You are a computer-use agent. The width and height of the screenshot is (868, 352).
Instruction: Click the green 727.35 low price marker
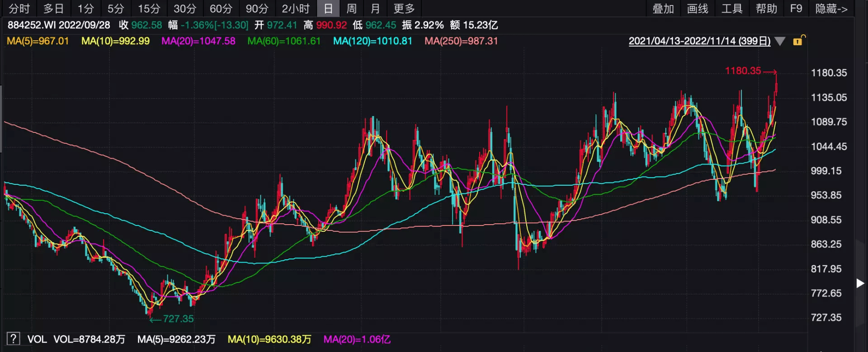178,319
